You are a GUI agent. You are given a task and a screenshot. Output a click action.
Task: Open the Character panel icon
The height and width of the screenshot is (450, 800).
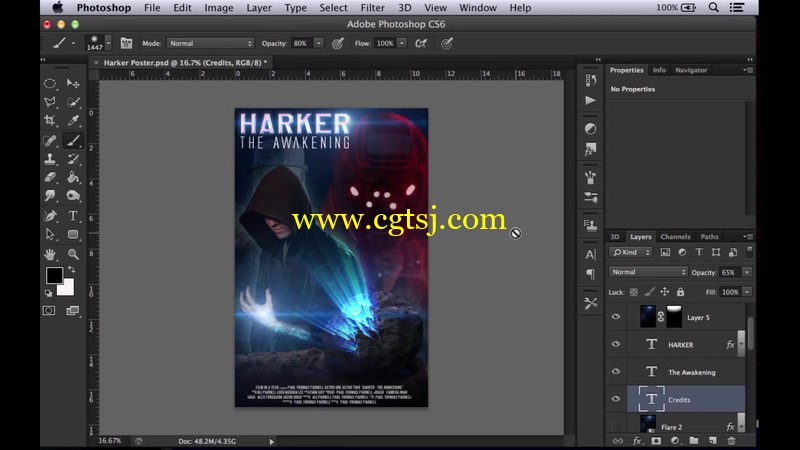coord(590,254)
